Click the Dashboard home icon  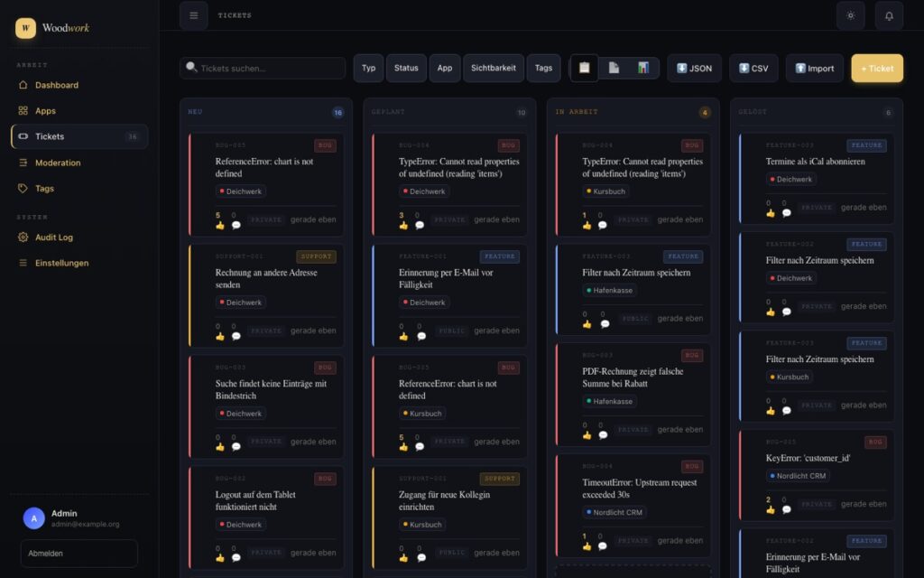click(x=23, y=85)
